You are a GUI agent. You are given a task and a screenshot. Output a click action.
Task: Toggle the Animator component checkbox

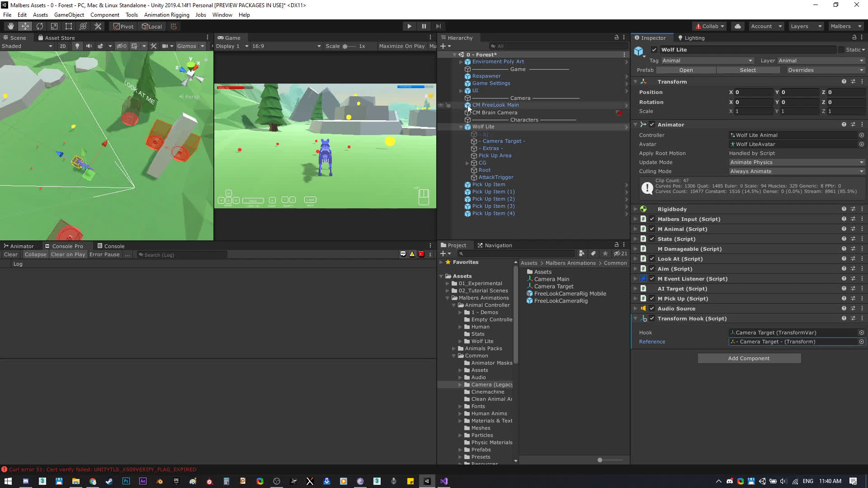(652, 125)
